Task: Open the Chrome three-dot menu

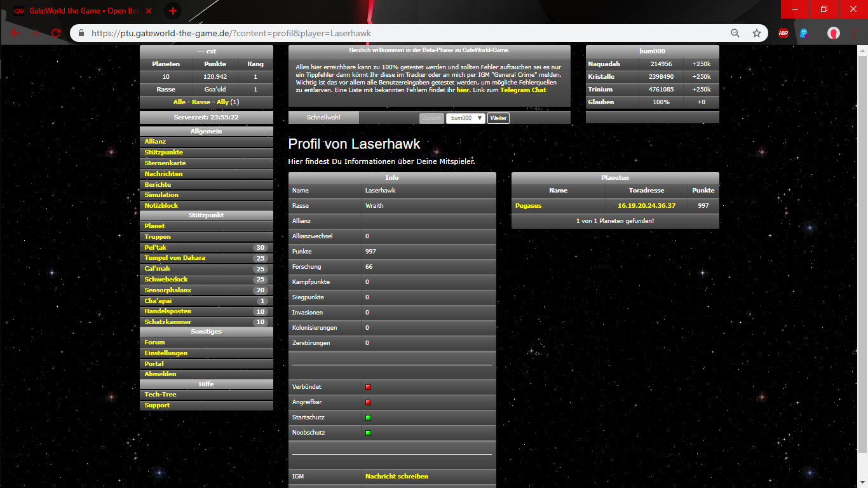Action: coord(855,33)
